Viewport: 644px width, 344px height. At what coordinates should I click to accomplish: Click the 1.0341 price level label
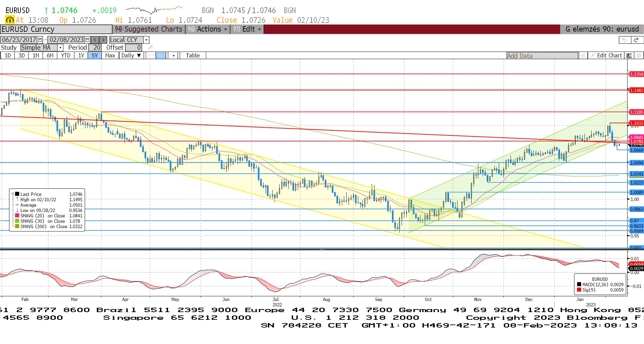click(x=636, y=174)
